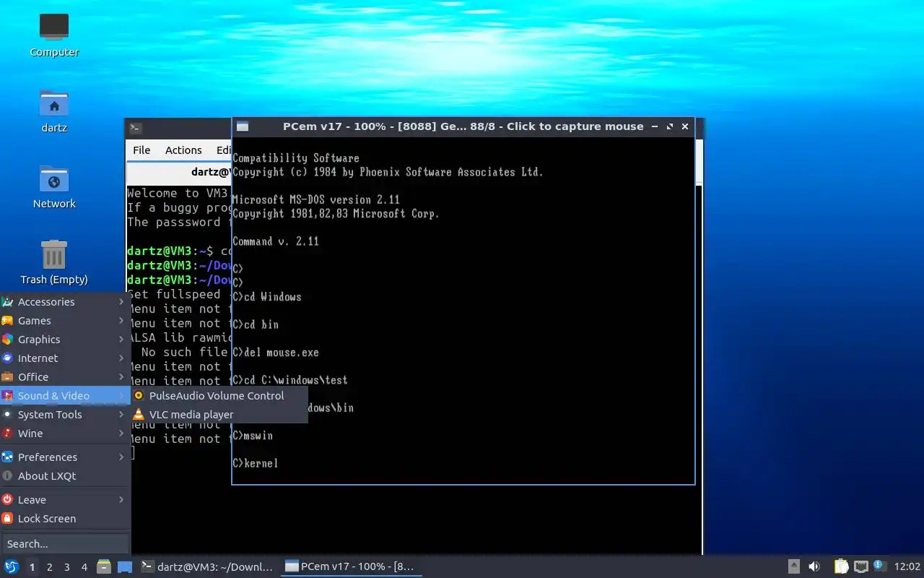Screen dimensions: 924x578
Task: Click the 'C>del mouse.exe' line in PCem
Action: (x=276, y=353)
